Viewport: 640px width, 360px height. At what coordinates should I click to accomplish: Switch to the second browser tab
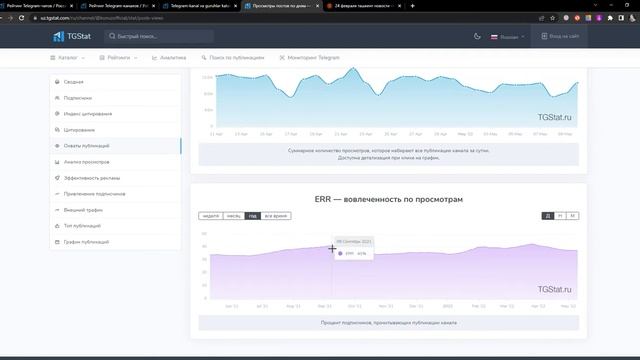pos(118,6)
